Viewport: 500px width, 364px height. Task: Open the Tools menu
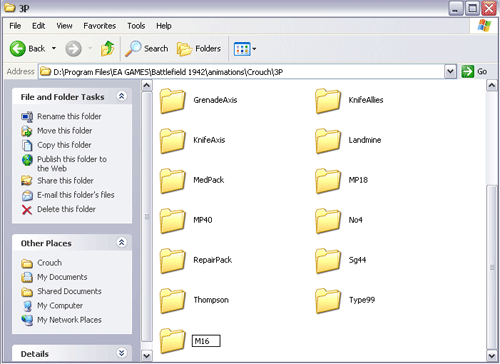click(136, 26)
